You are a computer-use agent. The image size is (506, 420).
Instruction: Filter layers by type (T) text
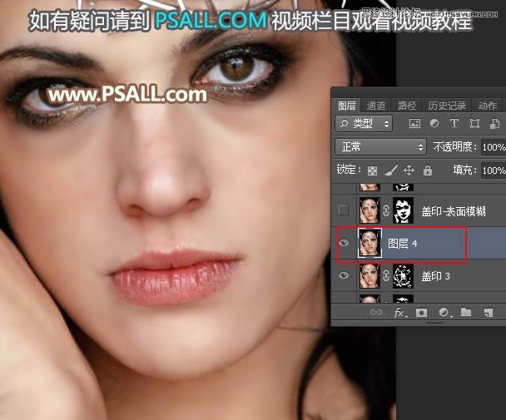454,124
